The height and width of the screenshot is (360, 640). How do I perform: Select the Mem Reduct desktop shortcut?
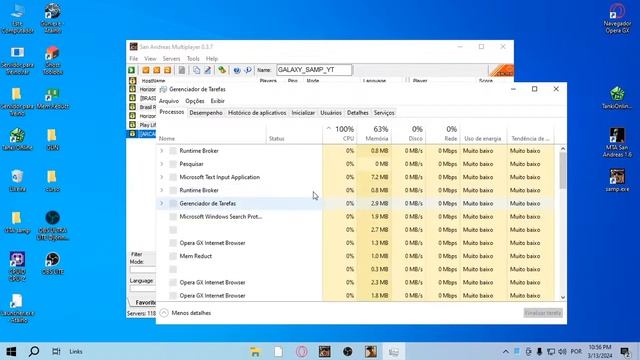(x=52, y=99)
